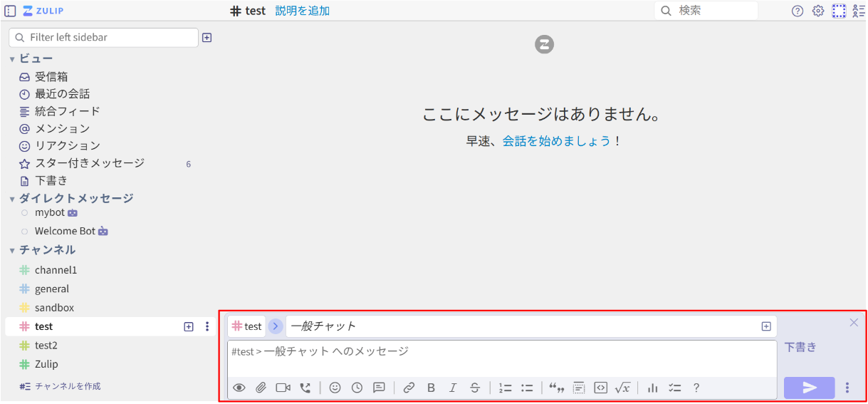This screenshot has width=868, height=404.
Task: Click arrow button between channel and topic
Action: [x=276, y=326]
